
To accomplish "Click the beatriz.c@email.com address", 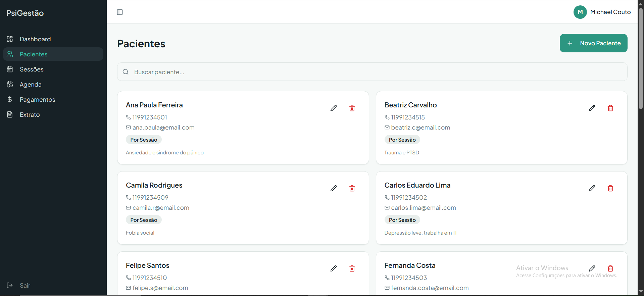I will click(x=420, y=128).
